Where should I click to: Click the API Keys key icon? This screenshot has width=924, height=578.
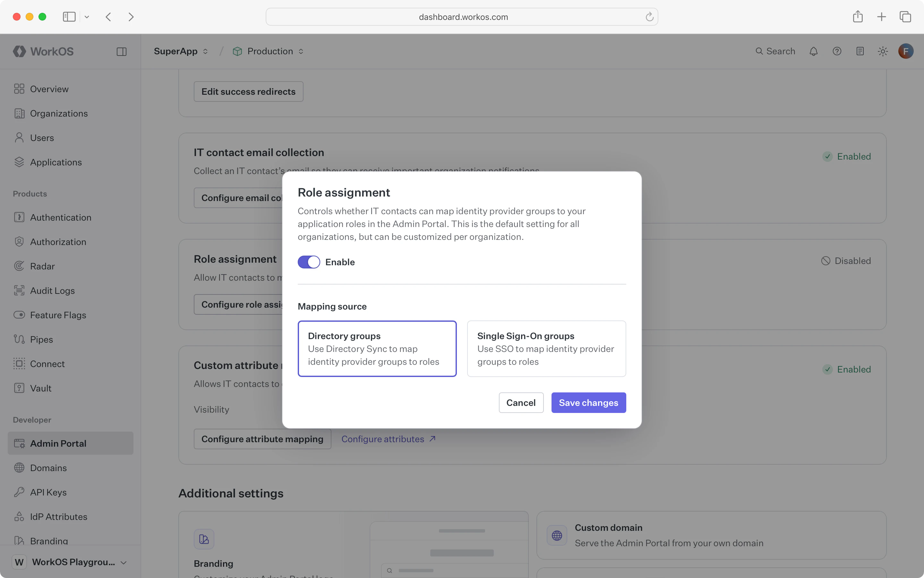point(19,492)
